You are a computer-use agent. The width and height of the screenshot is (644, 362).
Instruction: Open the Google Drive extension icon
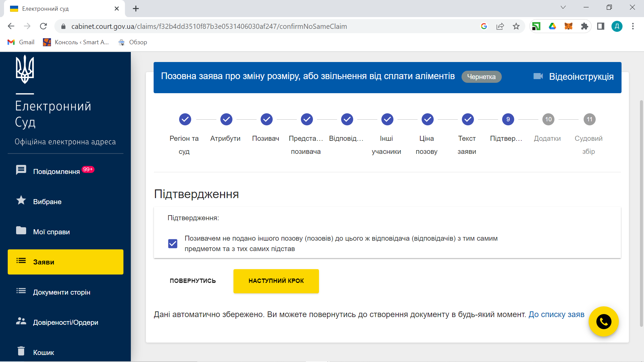(x=552, y=26)
